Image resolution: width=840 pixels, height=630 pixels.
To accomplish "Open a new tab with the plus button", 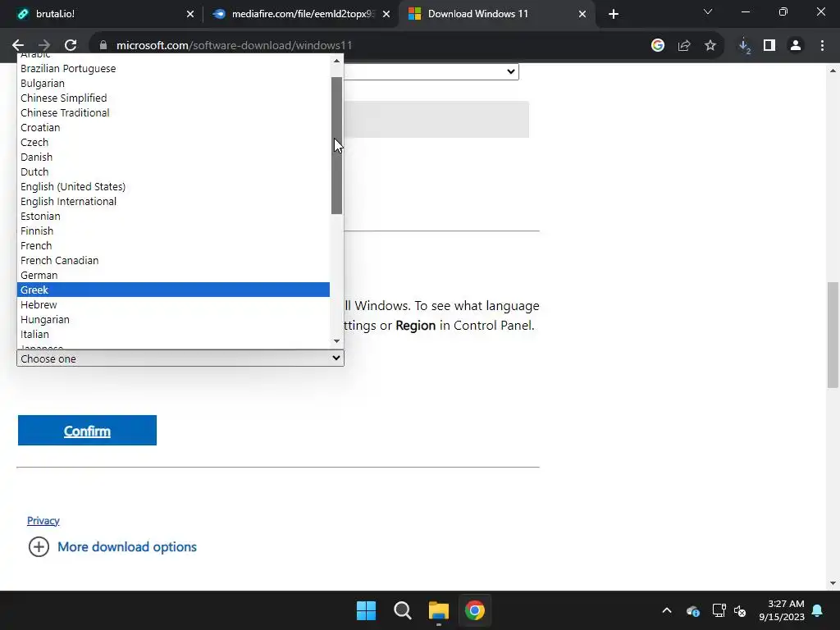I will coord(614,14).
